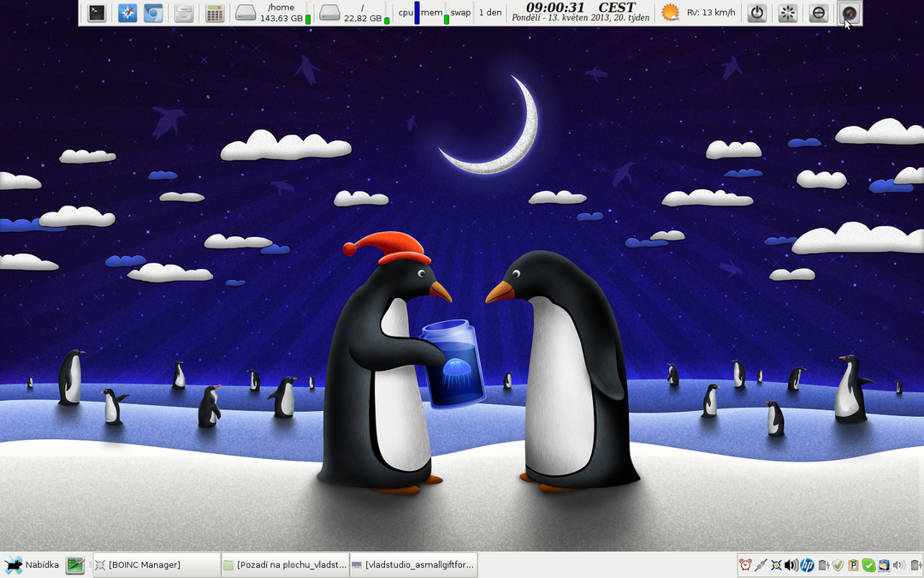This screenshot has width=924, height=578.
Task: Click the 09:00:31 CEST clock
Action: [x=580, y=7]
